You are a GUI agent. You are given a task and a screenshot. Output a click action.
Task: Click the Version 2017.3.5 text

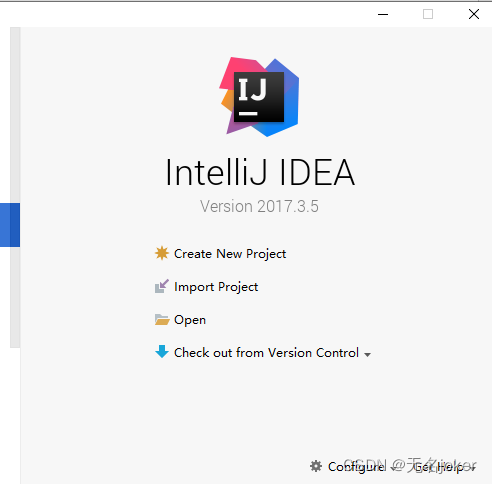(x=259, y=206)
